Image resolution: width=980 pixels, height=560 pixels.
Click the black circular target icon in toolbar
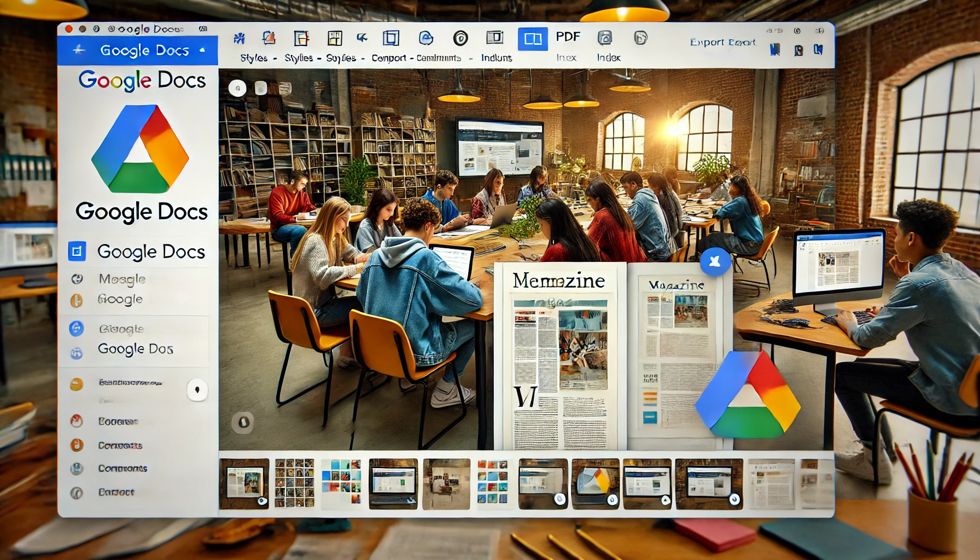(460, 38)
